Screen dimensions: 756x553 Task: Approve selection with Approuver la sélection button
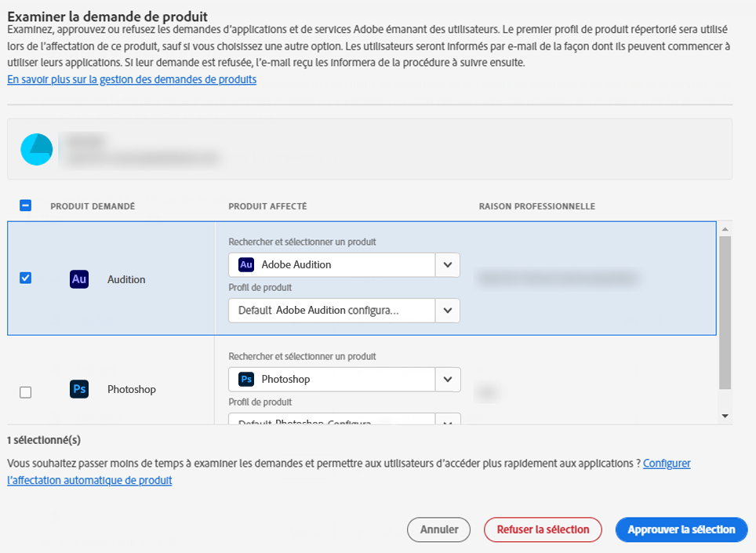click(x=681, y=529)
